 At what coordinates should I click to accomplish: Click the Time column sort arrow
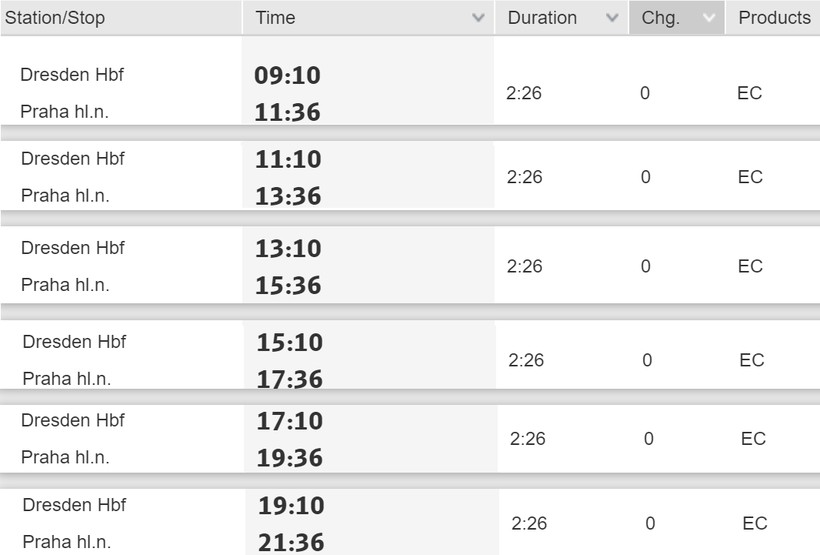click(x=478, y=18)
